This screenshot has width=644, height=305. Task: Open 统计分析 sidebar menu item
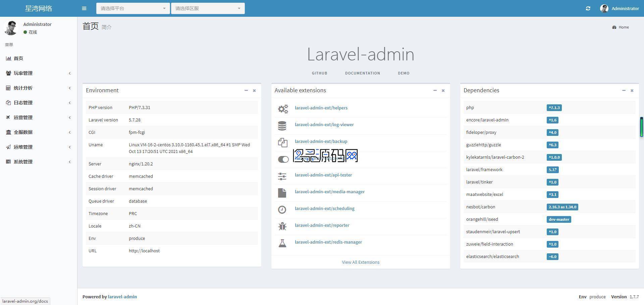coord(39,88)
